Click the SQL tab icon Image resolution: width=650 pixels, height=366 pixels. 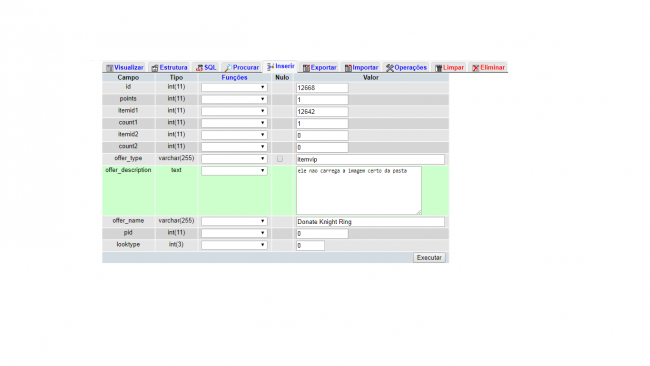point(199,68)
